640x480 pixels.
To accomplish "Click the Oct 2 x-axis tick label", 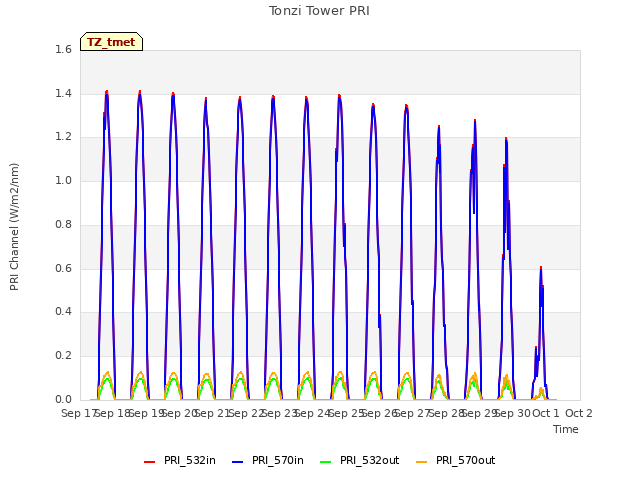I will 579,413.
